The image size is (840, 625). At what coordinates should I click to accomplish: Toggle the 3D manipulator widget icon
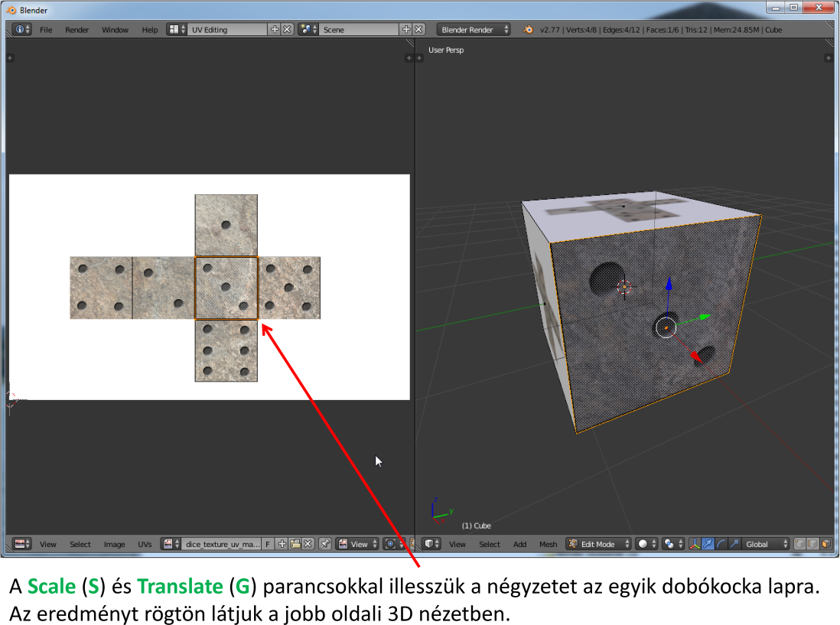tap(695, 544)
